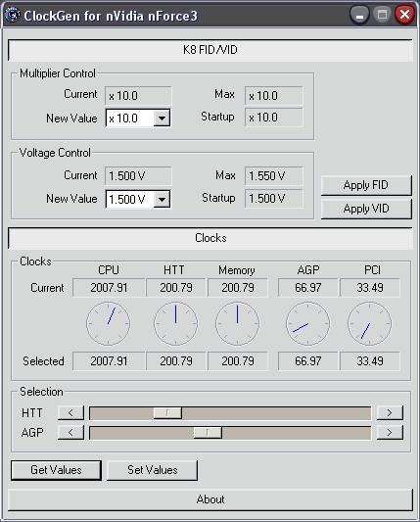Click the HTT clock gauge dial
The image size is (420, 522).
175,323
